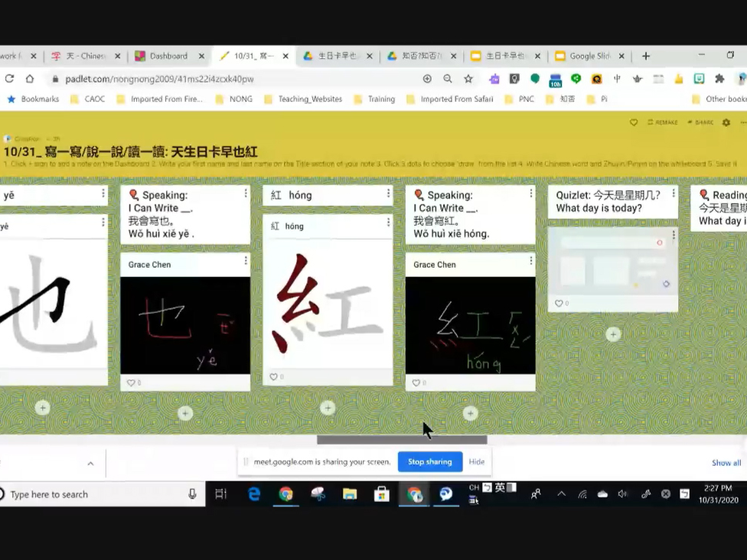
Task: Open the Chrome extensions puzzle icon
Action: (719, 79)
